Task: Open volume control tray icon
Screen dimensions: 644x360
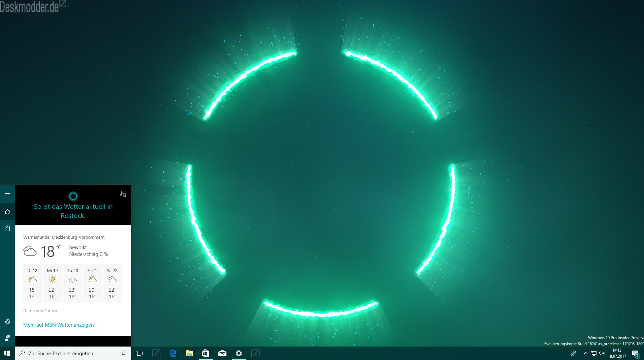Action: [602, 353]
